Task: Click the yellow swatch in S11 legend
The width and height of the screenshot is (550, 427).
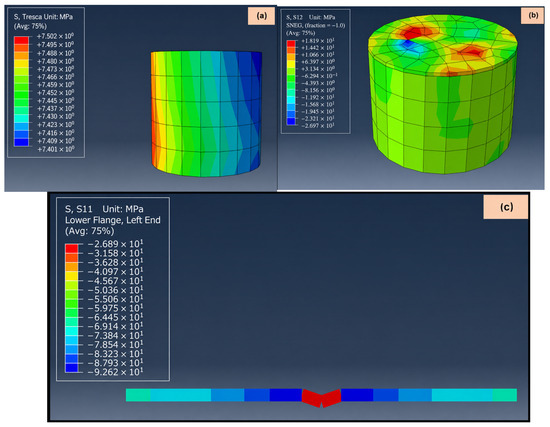Action: click(71, 276)
